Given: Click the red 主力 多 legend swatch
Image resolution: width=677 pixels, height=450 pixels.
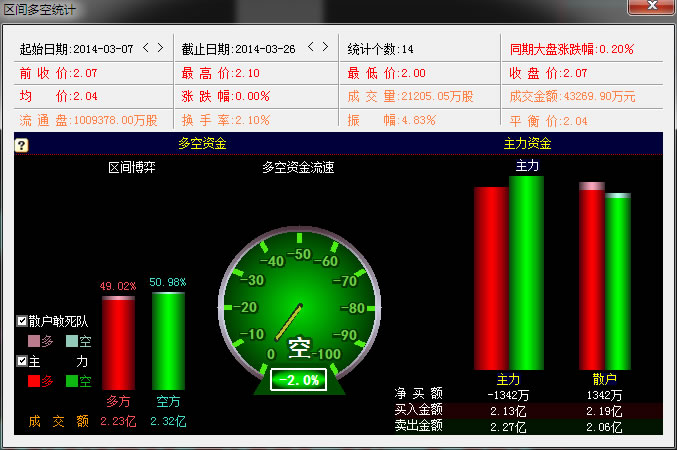Looking at the screenshot, I should click(34, 381).
